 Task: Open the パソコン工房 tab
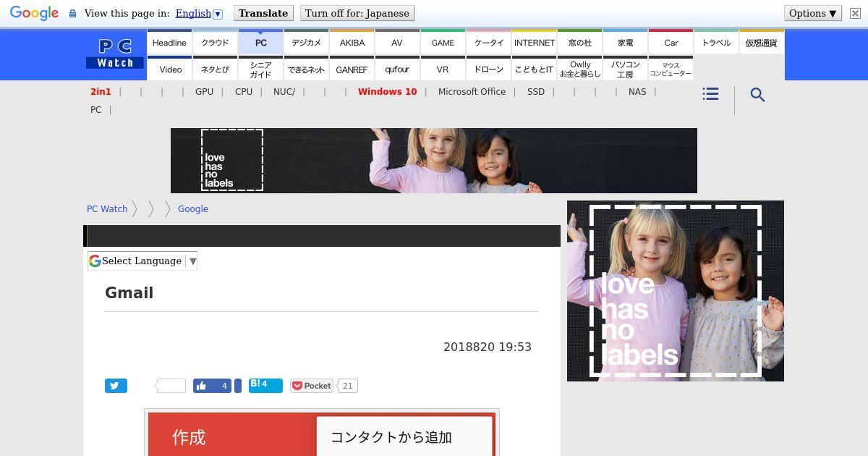[x=626, y=69]
